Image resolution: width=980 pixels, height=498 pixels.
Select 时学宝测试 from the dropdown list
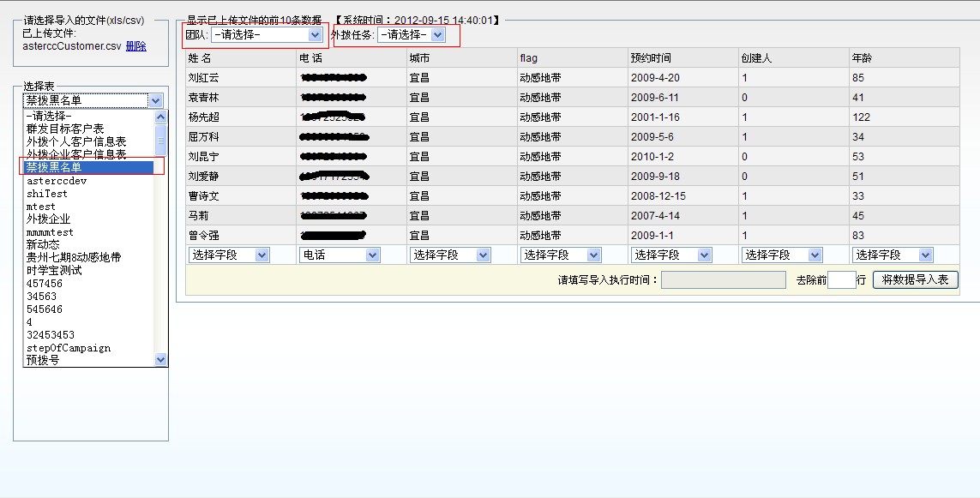click(x=54, y=271)
